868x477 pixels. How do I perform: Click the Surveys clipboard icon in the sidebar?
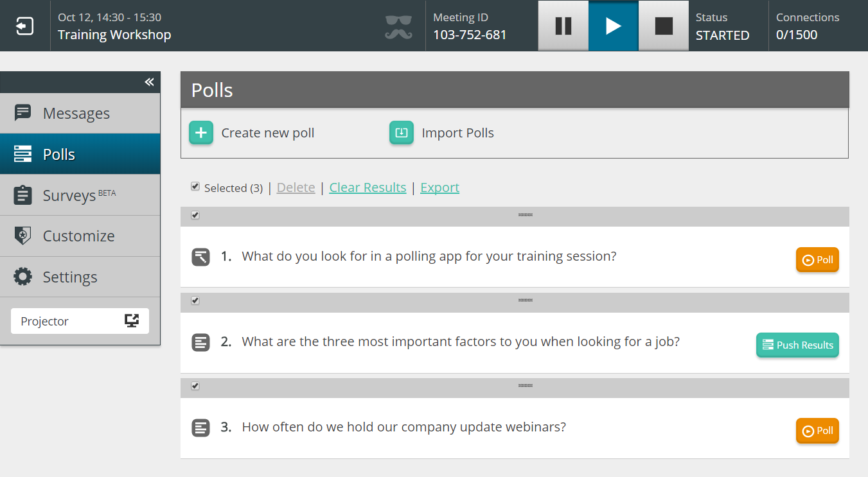tap(23, 195)
